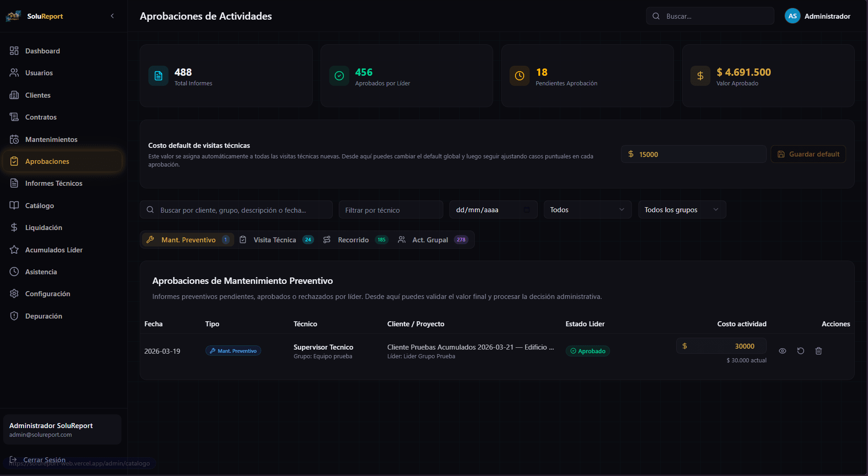The width and height of the screenshot is (868, 476).
Task: Go to Usuarios section
Action: tap(39, 73)
